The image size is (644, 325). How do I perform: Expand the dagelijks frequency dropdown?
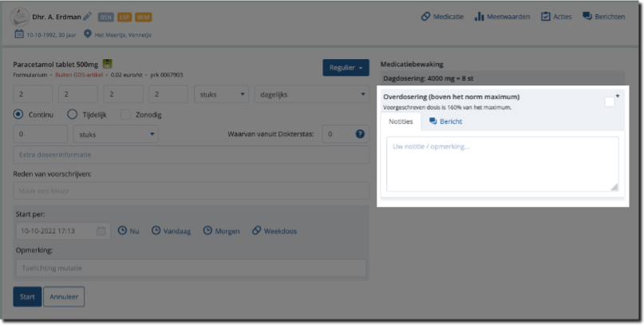(x=310, y=94)
